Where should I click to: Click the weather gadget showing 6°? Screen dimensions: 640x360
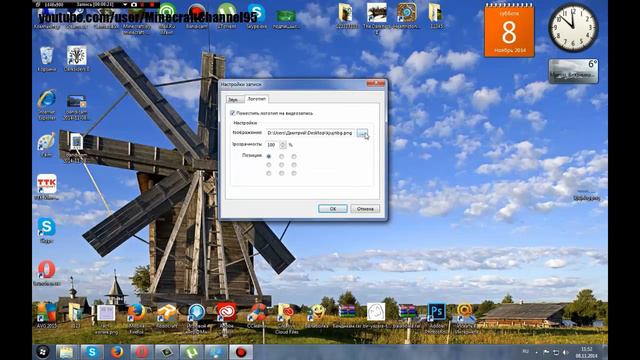[573, 71]
